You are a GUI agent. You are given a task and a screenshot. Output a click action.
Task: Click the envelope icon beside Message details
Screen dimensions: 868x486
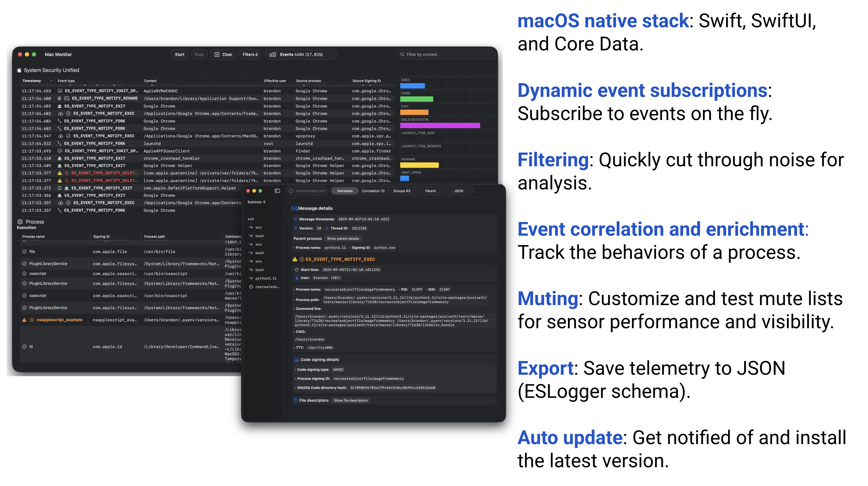coord(295,208)
